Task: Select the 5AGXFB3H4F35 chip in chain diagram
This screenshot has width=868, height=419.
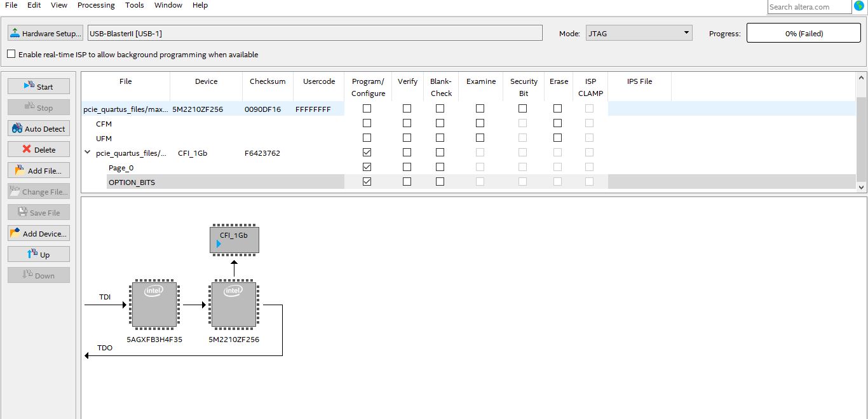Action: (154, 305)
